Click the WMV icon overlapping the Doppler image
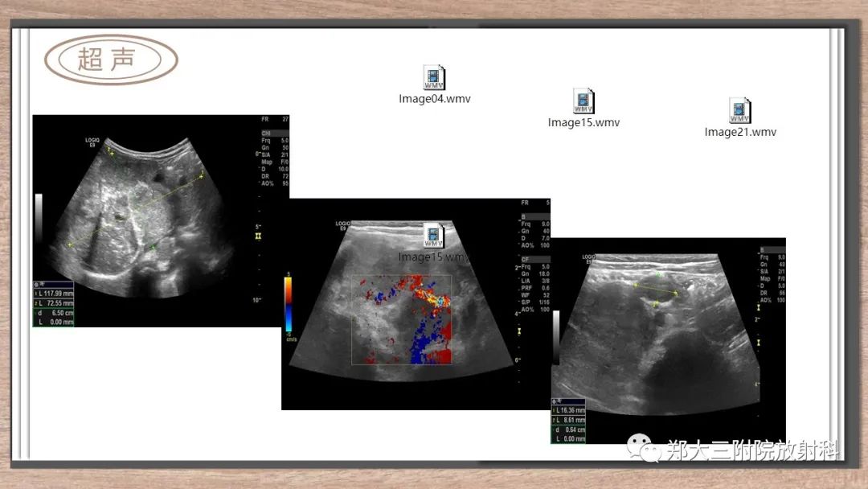The image size is (868, 489). point(434,236)
